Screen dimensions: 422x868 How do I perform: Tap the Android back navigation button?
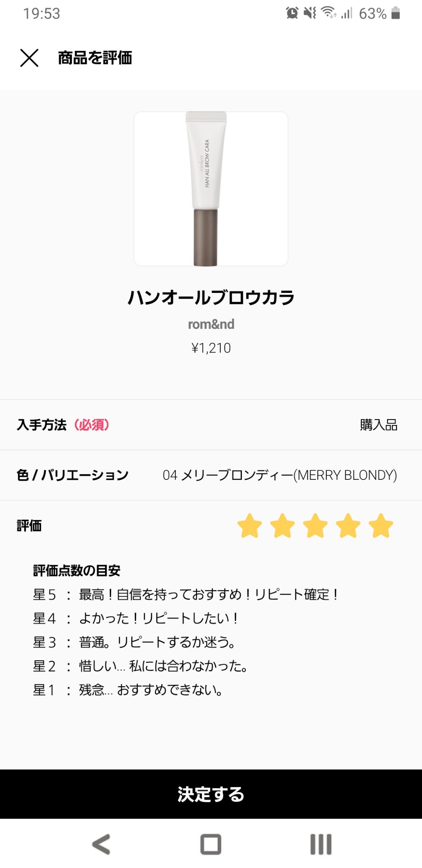point(101,844)
